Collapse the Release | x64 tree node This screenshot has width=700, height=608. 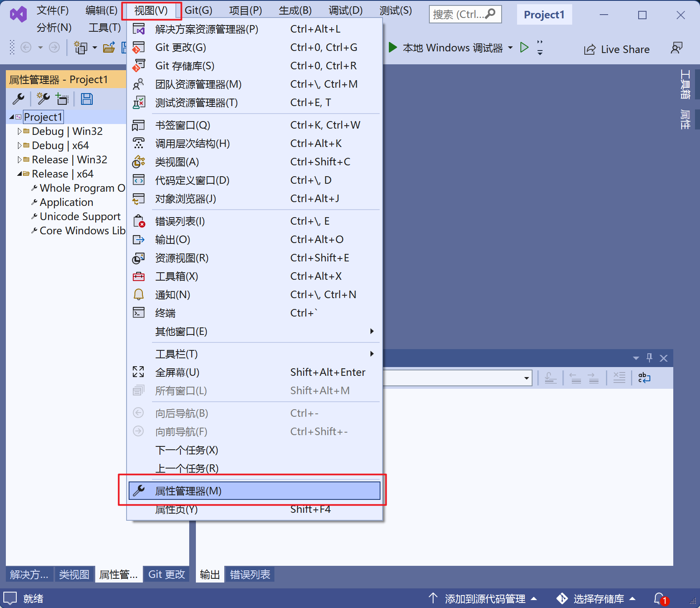tap(19, 174)
